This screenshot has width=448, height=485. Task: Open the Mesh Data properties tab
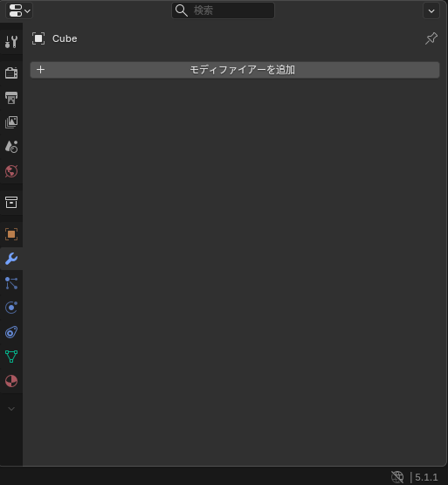coord(11,357)
